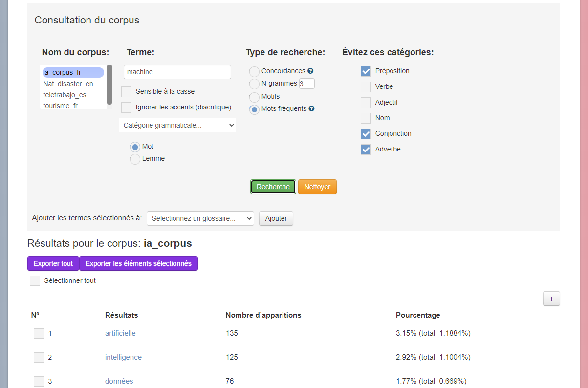
Task: Open the Catégorie grammaticale dropdown
Action: [177, 125]
